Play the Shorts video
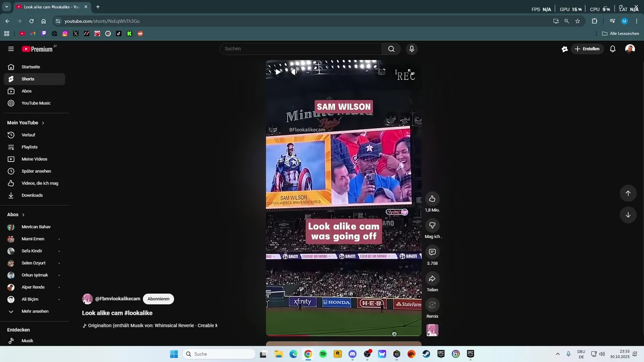 pos(278,72)
